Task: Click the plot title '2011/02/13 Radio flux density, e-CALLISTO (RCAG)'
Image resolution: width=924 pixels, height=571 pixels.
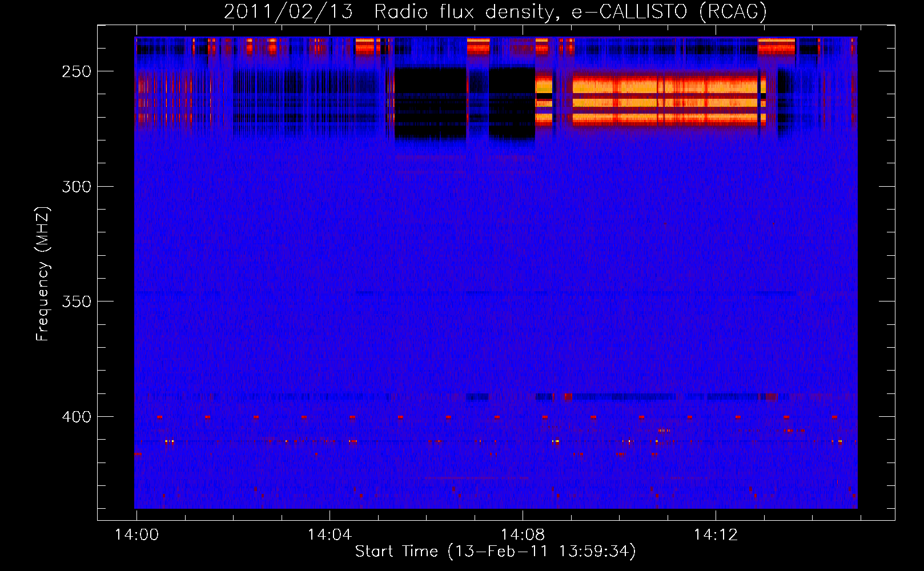Action: pyautogui.click(x=495, y=12)
